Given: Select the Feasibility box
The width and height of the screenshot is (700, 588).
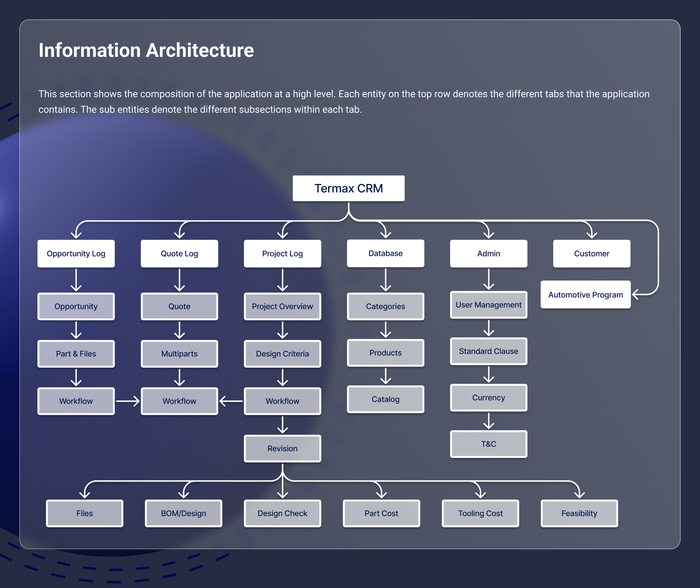Looking at the screenshot, I should click(x=579, y=513).
